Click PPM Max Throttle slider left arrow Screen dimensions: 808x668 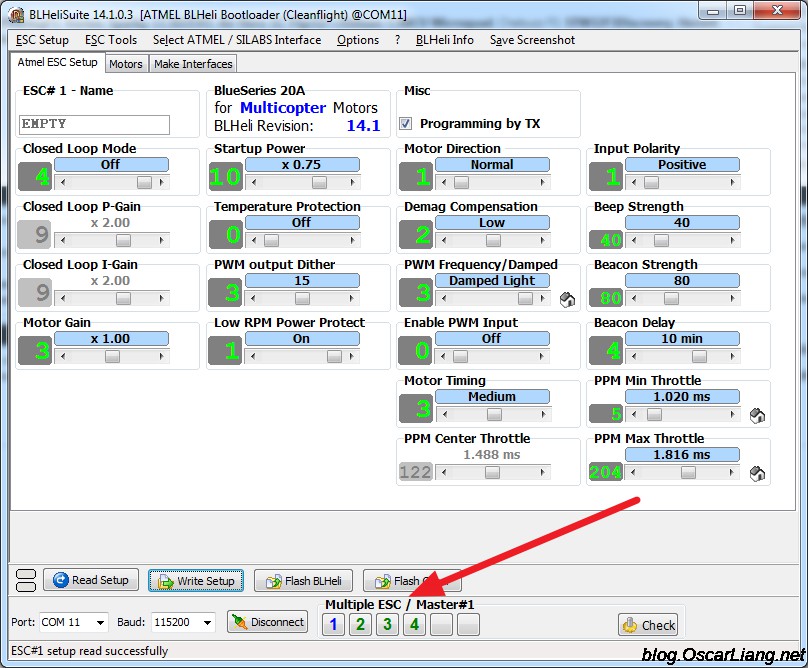(x=634, y=472)
